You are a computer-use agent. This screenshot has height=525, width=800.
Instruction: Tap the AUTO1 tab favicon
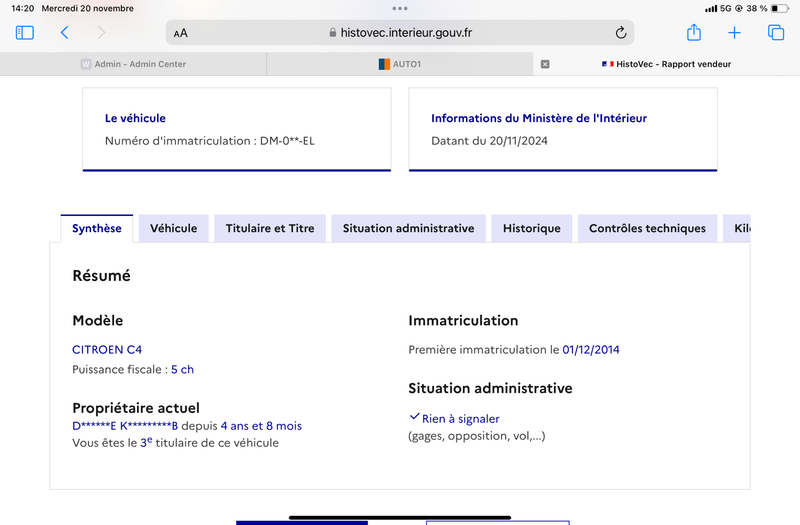384,64
